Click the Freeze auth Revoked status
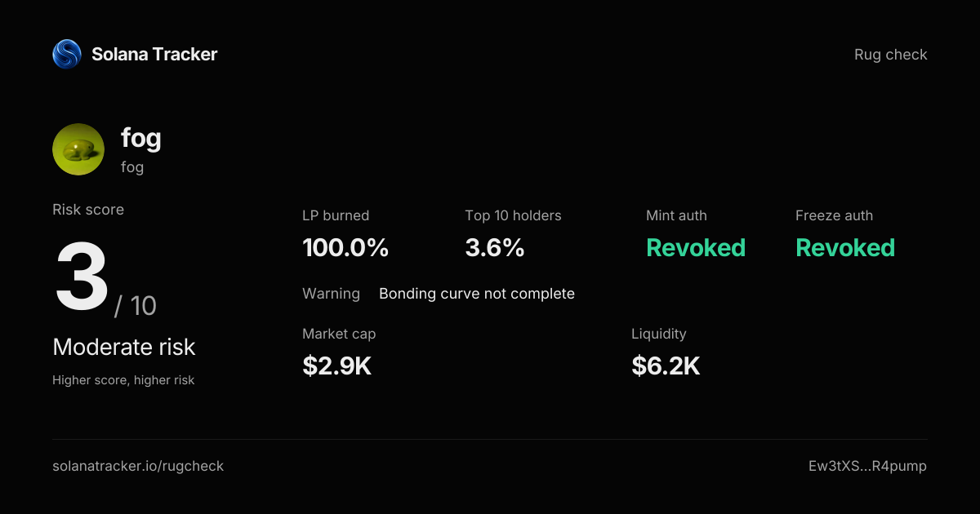980x514 pixels. coord(845,248)
